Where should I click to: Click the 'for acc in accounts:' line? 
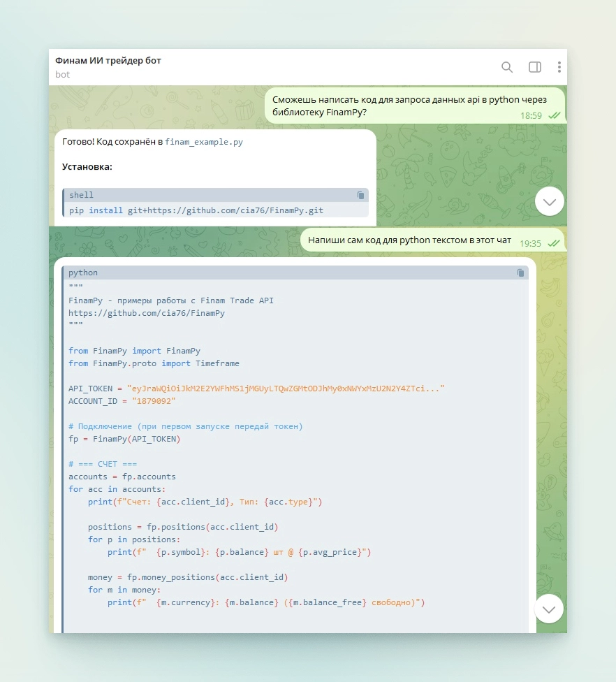[117, 489]
